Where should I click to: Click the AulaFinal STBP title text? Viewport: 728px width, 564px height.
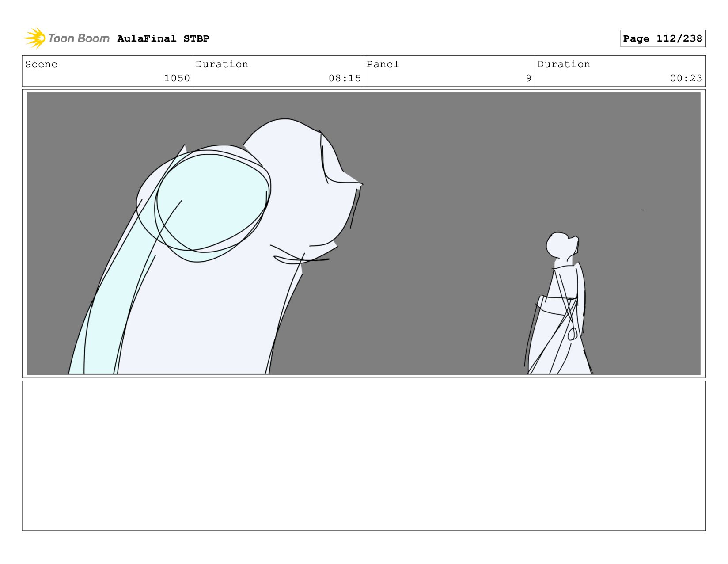(163, 38)
